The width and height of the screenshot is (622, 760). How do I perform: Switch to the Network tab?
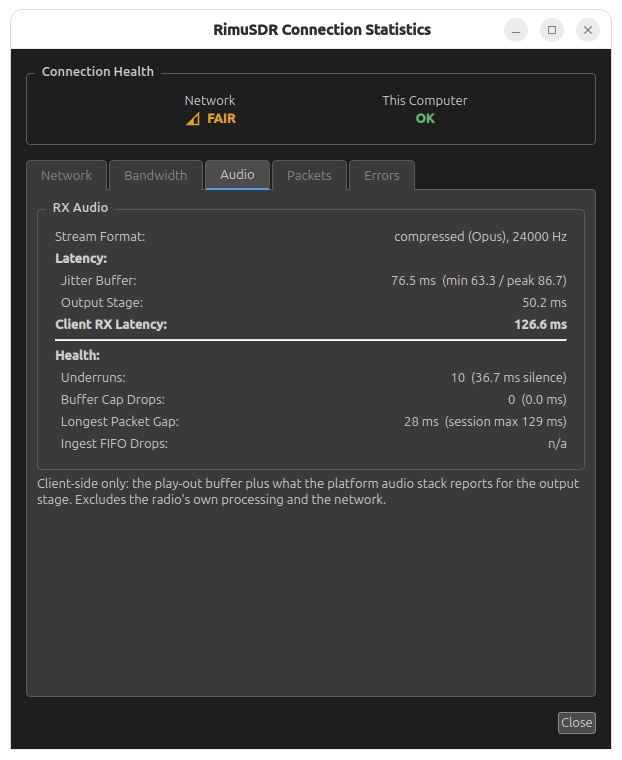pyautogui.click(x=66, y=175)
